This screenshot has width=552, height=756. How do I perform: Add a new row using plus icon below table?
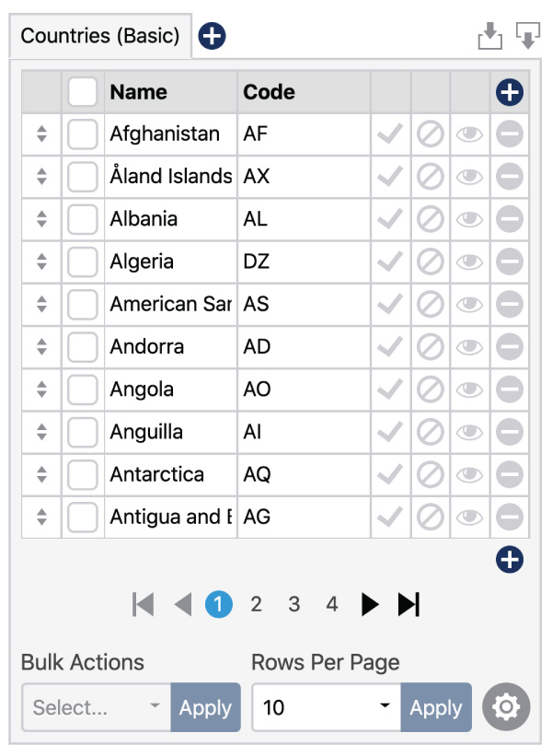pyautogui.click(x=509, y=556)
